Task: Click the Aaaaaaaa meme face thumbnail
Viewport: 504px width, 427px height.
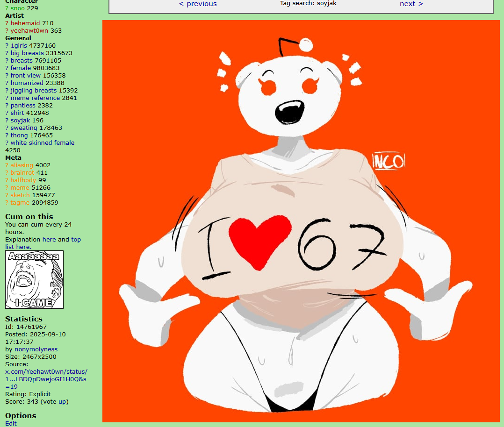Action: point(34,279)
